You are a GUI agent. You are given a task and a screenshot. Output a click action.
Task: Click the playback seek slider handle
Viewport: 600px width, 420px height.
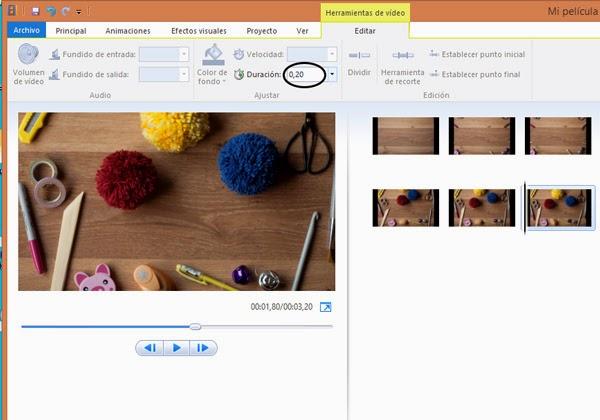[196, 327]
